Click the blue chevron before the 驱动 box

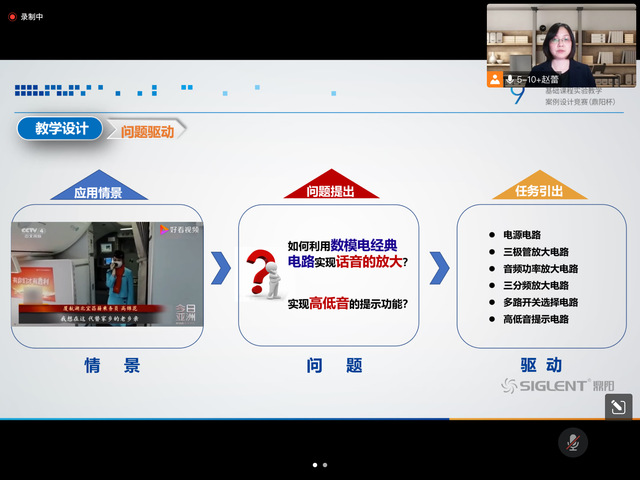439,268
